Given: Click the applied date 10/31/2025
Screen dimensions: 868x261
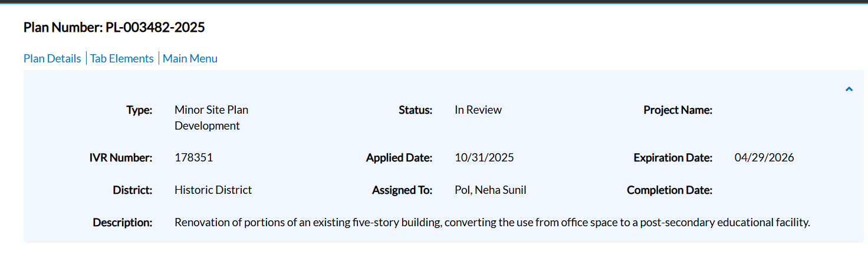Looking at the screenshot, I should [x=484, y=157].
